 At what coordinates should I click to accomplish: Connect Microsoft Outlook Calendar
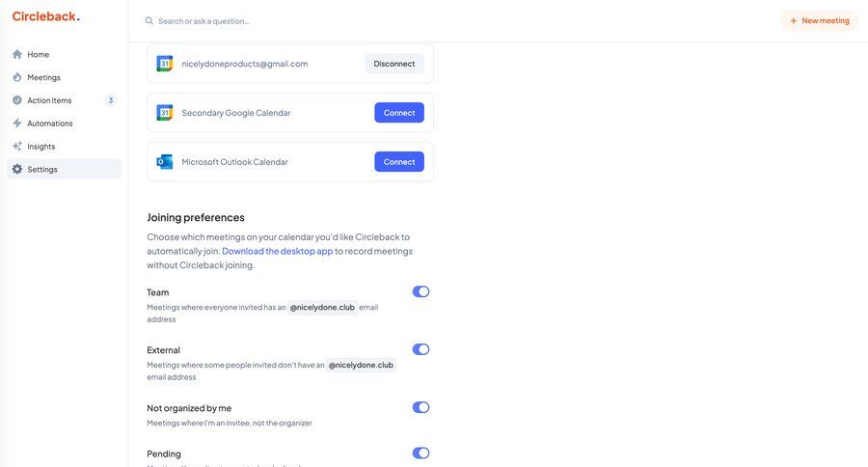coord(399,162)
